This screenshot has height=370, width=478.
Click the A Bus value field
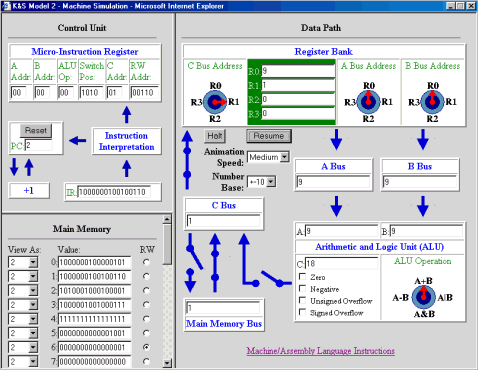click(x=333, y=182)
